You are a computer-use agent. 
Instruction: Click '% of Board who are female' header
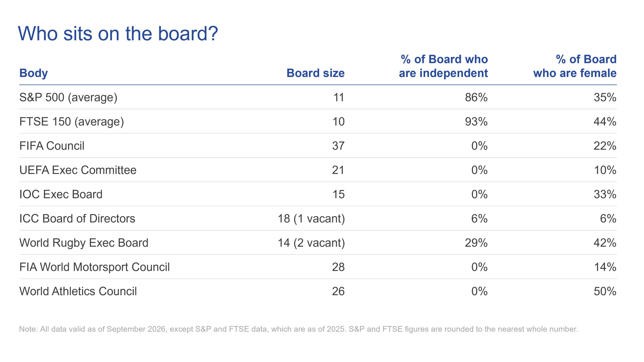click(x=575, y=66)
